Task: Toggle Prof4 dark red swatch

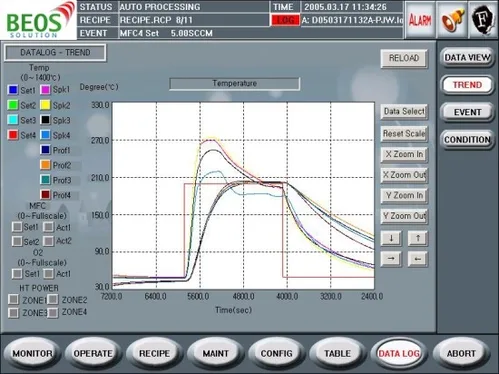Action: pyautogui.click(x=45, y=195)
